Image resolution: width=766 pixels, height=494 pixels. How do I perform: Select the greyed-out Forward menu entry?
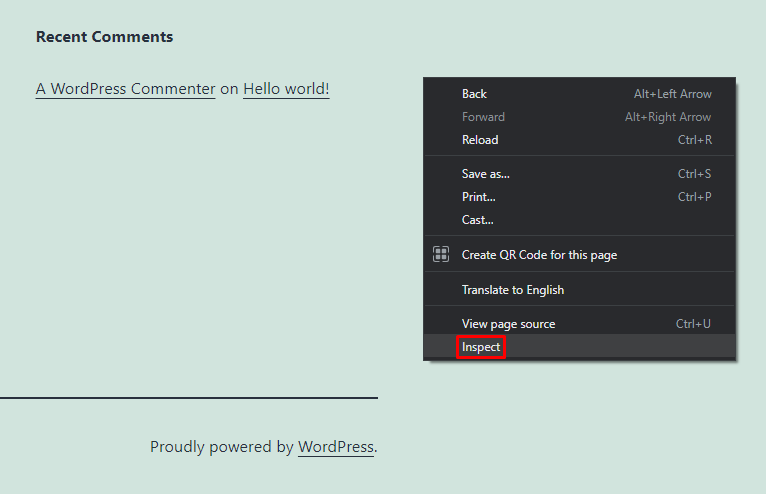483,117
